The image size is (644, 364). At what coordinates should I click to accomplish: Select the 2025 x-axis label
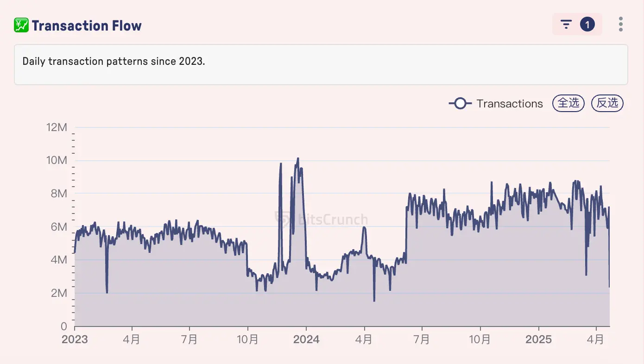(538, 339)
